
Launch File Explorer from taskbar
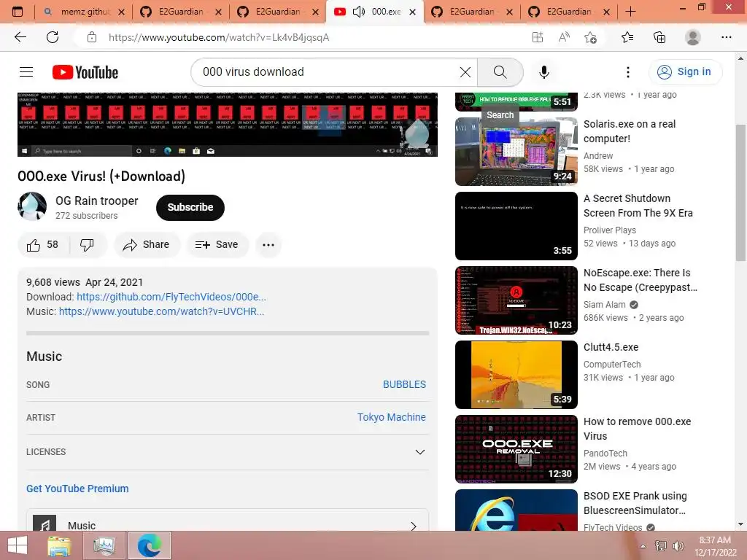(x=59, y=545)
